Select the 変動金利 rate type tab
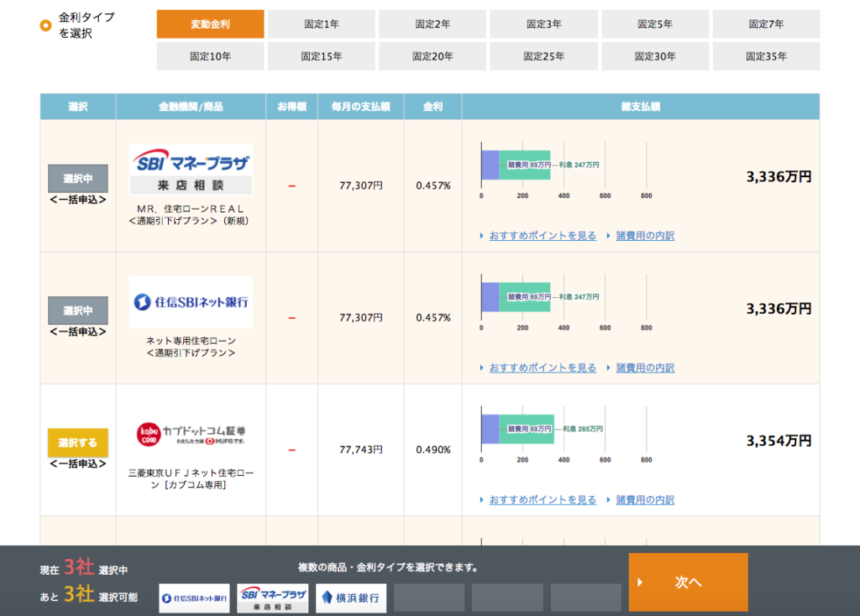The height and width of the screenshot is (616, 860). (x=210, y=24)
